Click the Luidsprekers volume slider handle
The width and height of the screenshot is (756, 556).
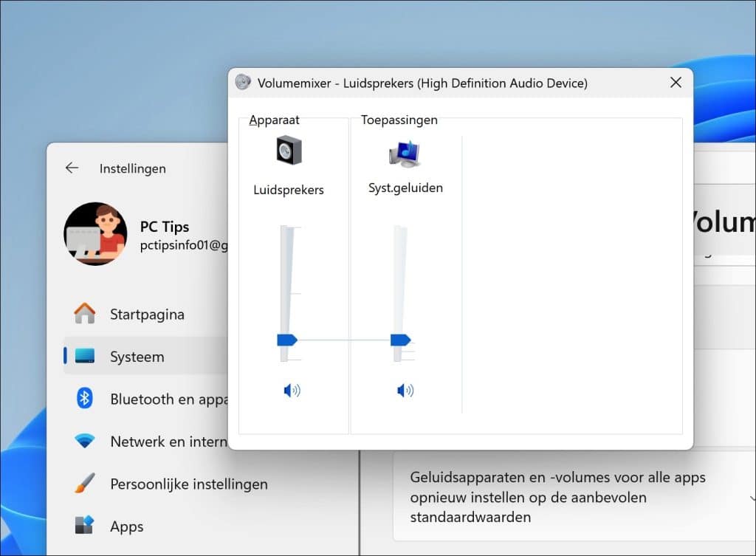pyautogui.click(x=286, y=340)
